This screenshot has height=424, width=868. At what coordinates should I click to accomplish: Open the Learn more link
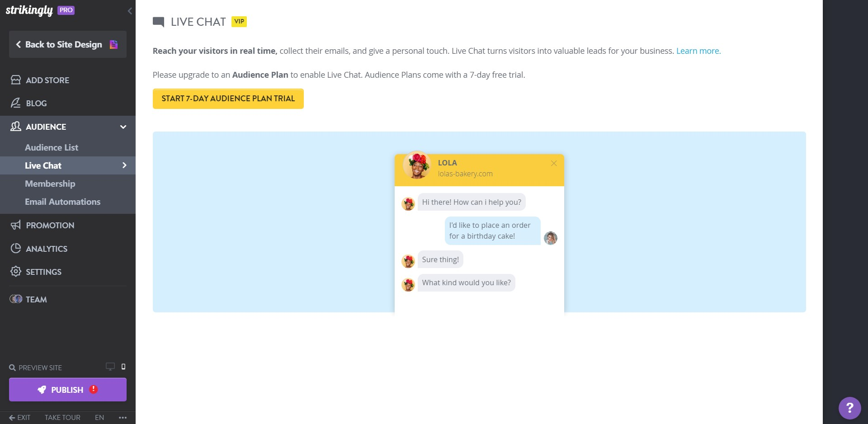pyautogui.click(x=698, y=51)
